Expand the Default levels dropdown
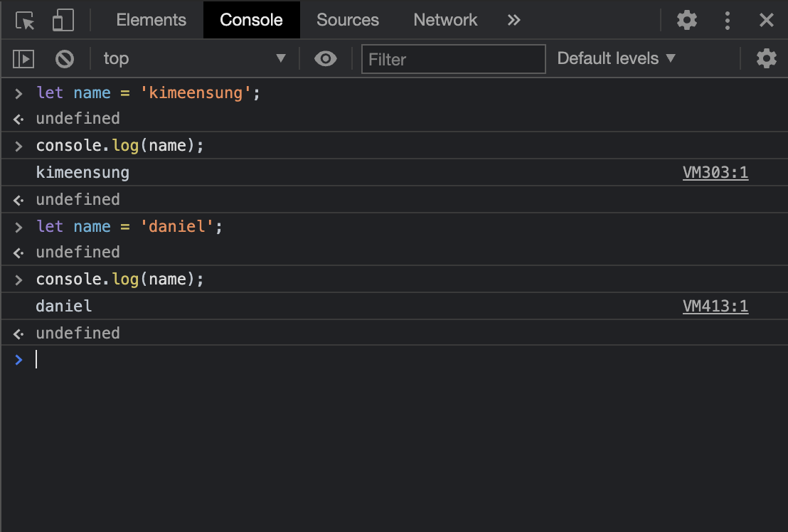788x532 pixels. (616, 58)
